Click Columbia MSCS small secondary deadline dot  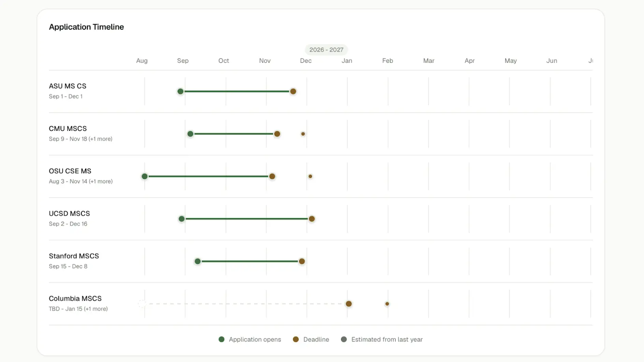click(x=387, y=304)
